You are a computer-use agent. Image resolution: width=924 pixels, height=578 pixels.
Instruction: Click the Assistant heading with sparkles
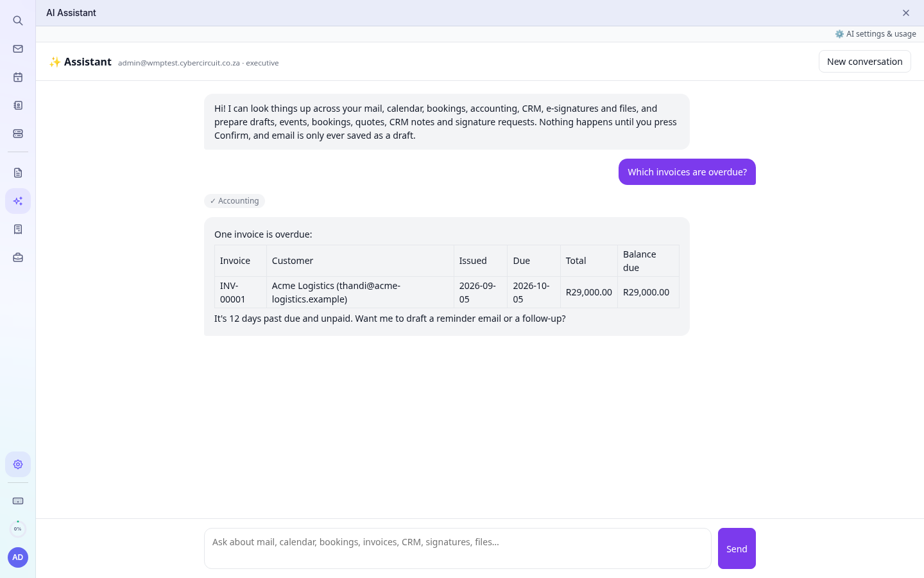click(80, 62)
